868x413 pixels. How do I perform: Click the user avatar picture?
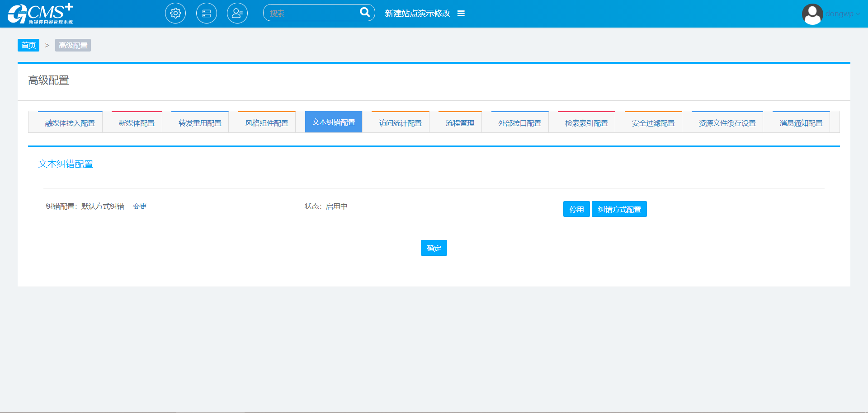(812, 14)
